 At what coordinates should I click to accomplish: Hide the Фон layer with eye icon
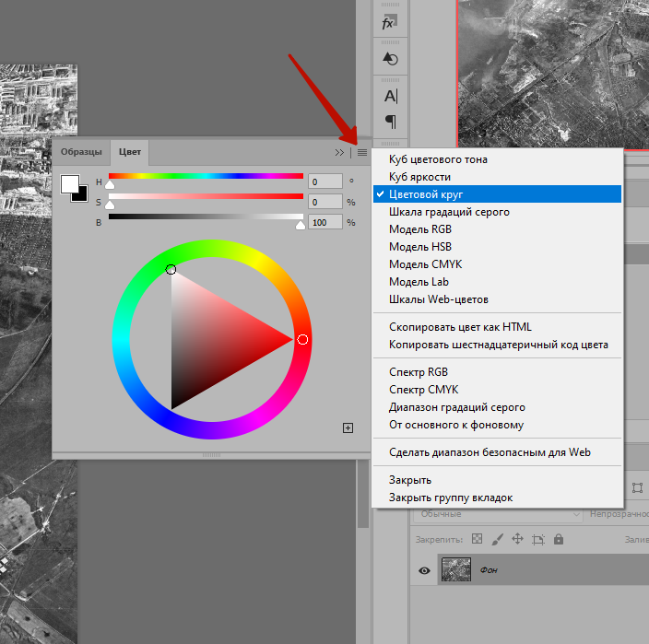(424, 570)
